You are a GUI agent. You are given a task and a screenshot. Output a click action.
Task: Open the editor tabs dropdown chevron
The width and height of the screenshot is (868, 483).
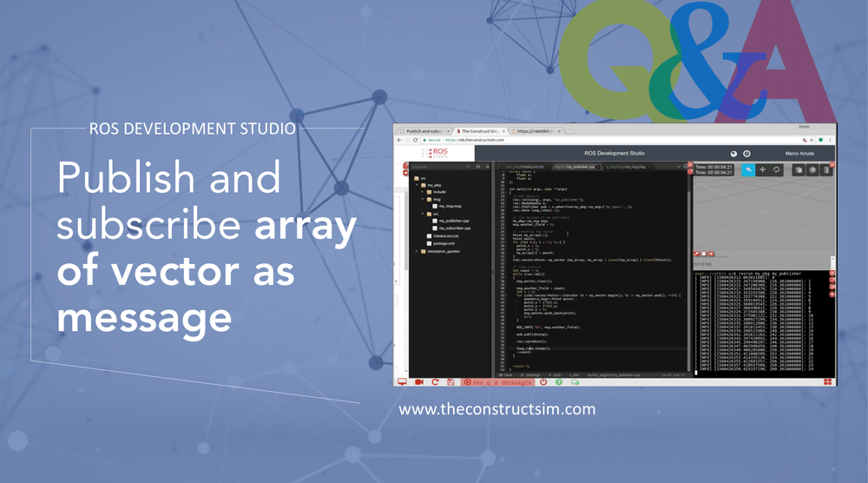point(679,167)
